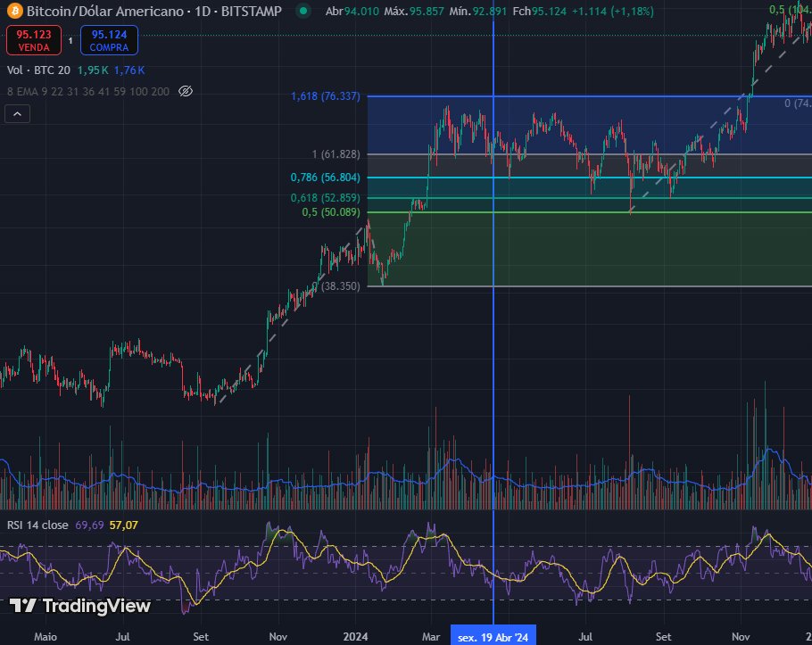The width and height of the screenshot is (812, 645).
Task: Click the 95.124 COMPRA buy button
Action: [x=109, y=40]
